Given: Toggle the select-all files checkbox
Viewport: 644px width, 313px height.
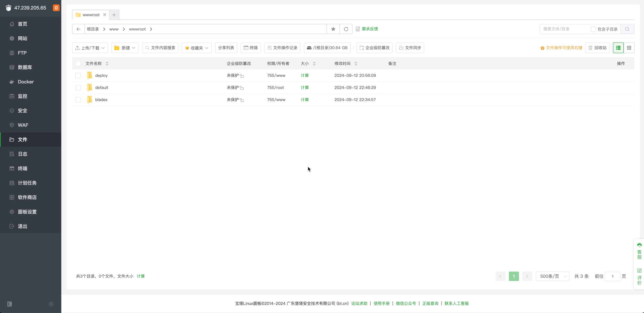Looking at the screenshot, I should point(78,64).
